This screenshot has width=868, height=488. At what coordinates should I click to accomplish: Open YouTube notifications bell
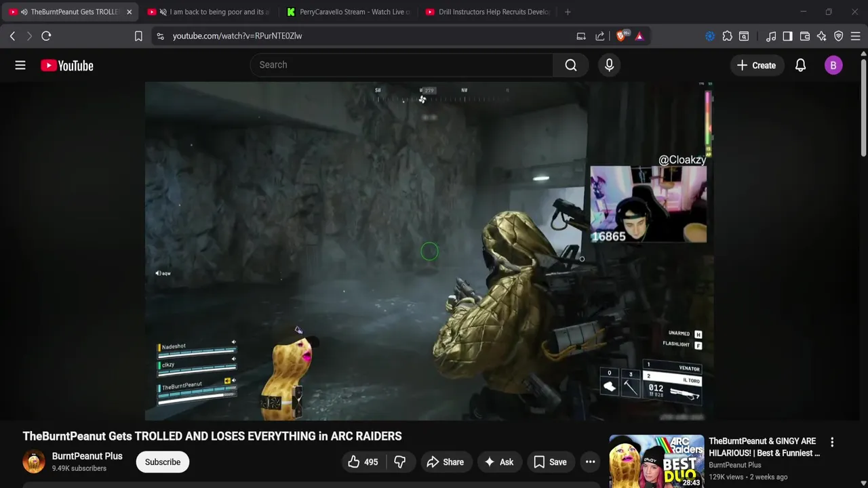pyautogui.click(x=800, y=65)
